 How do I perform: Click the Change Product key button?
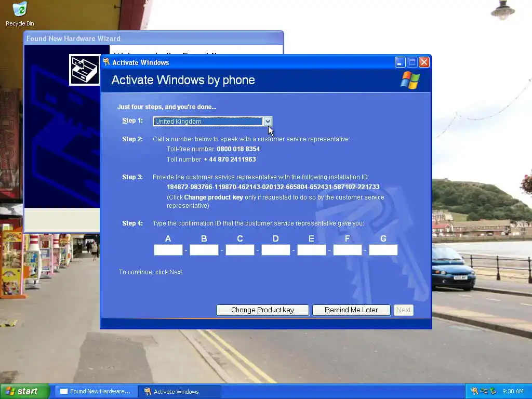click(x=262, y=310)
